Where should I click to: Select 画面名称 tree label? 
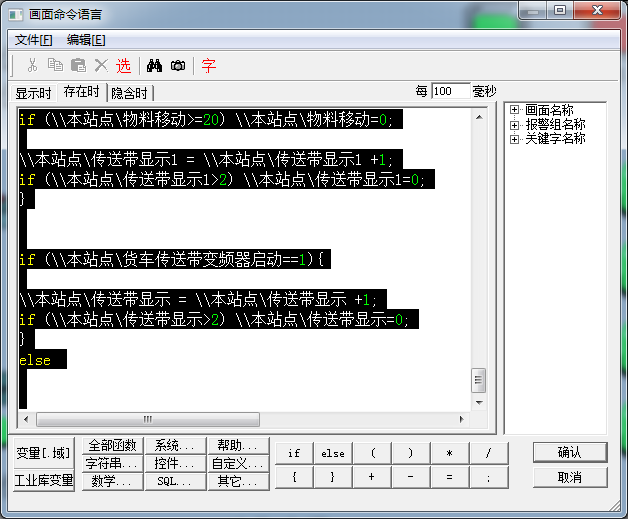(x=549, y=110)
